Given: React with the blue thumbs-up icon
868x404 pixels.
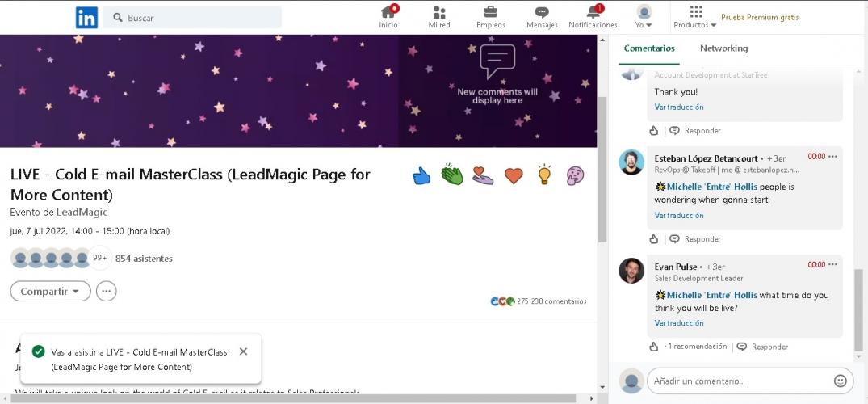Looking at the screenshot, I should [421, 175].
